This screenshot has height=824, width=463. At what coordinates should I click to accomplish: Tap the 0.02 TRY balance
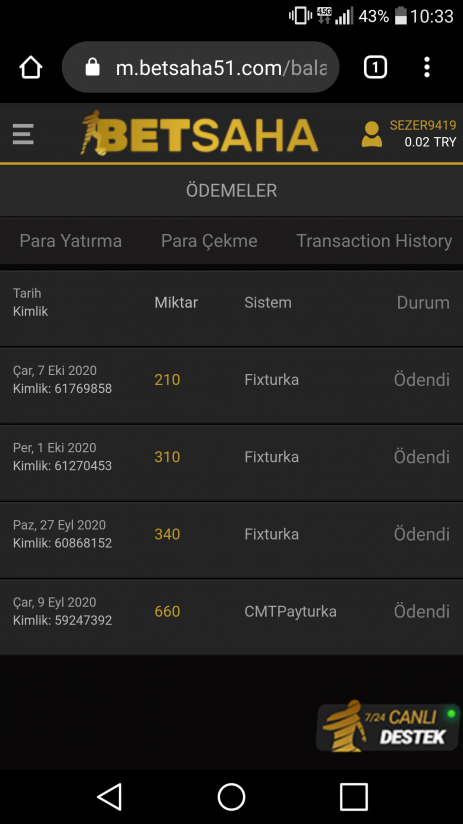tap(430, 142)
